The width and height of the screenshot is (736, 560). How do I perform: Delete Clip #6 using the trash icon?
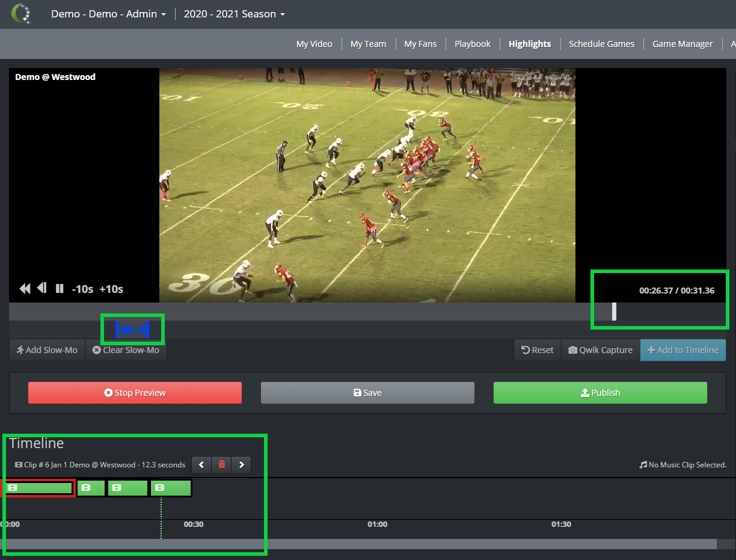click(x=221, y=464)
